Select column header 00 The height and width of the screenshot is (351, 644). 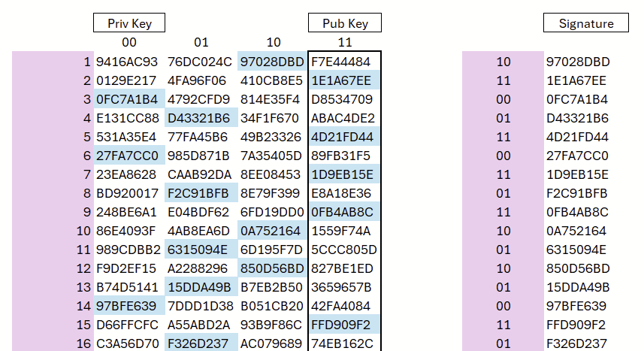[129, 43]
